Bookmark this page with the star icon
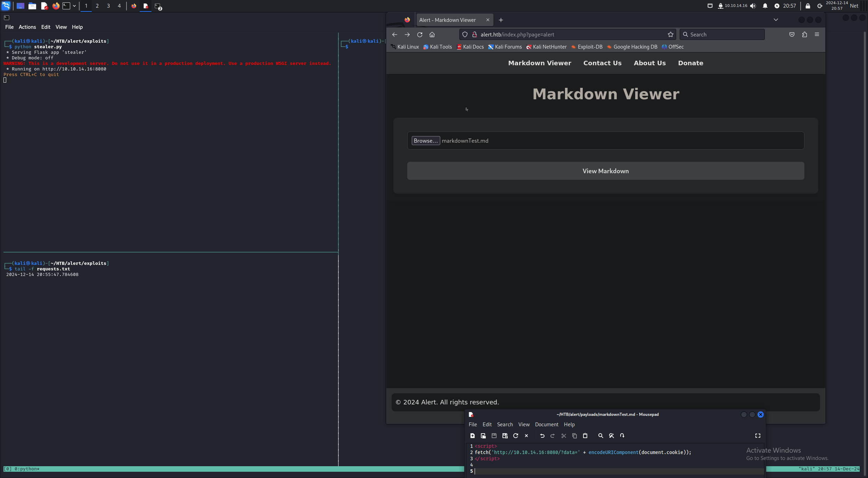Screen dimensions: 868x478 pos(671,34)
